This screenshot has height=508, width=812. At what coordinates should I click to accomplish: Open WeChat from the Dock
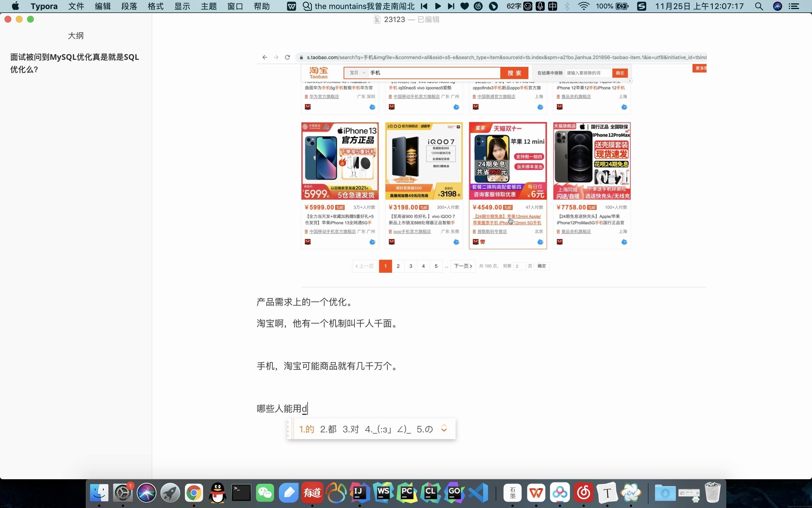(x=265, y=493)
